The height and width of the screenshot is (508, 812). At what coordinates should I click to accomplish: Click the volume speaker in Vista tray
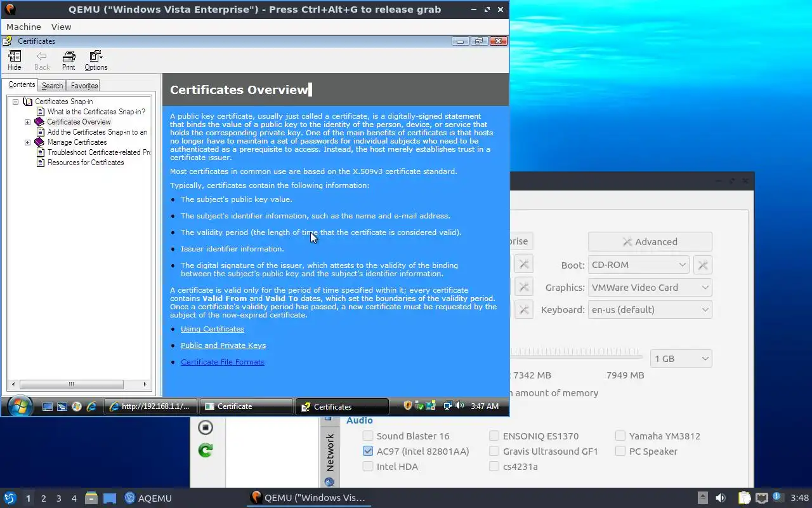pyautogui.click(x=459, y=406)
